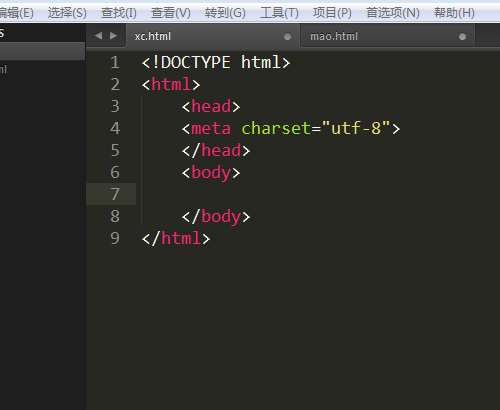Open the 查看(V) menu
This screenshot has width=500, height=410.
[x=171, y=13]
